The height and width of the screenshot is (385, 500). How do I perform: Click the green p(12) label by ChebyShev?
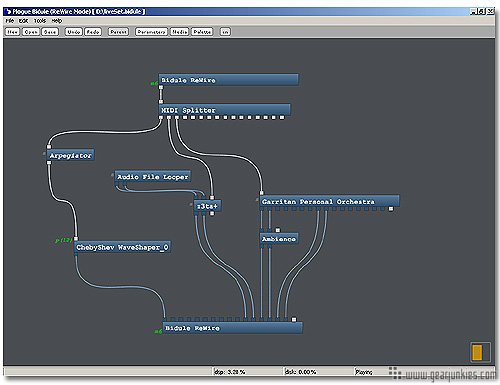point(64,240)
